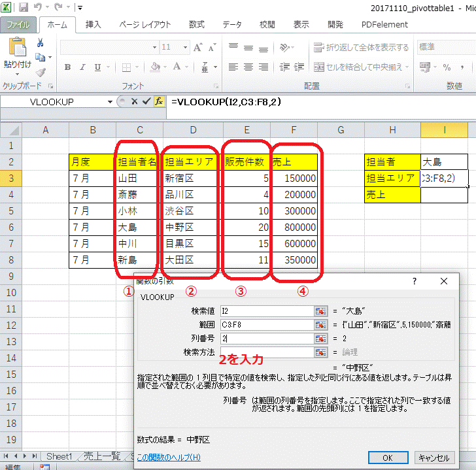This screenshot has height=470, width=476.
Task: Open the この関数のヘルプ link
Action: pyautogui.click(x=169, y=458)
